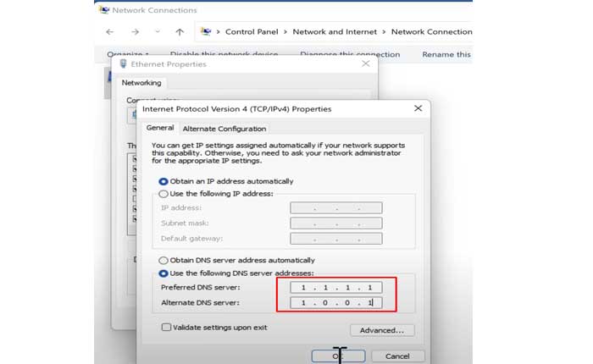Open the Advanced... settings button
The image size is (593, 364).
[x=382, y=330]
